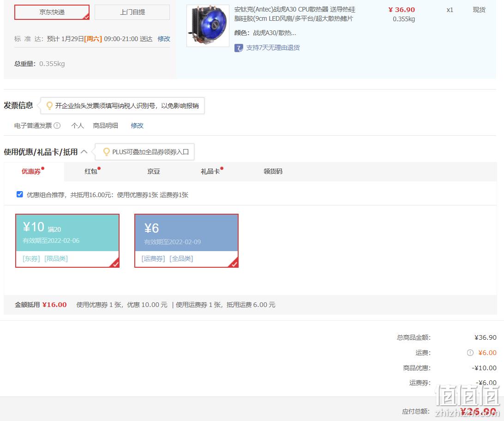Click 修改 next to delivery time
This screenshot has width=504, height=421.
click(x=164, y=39)
